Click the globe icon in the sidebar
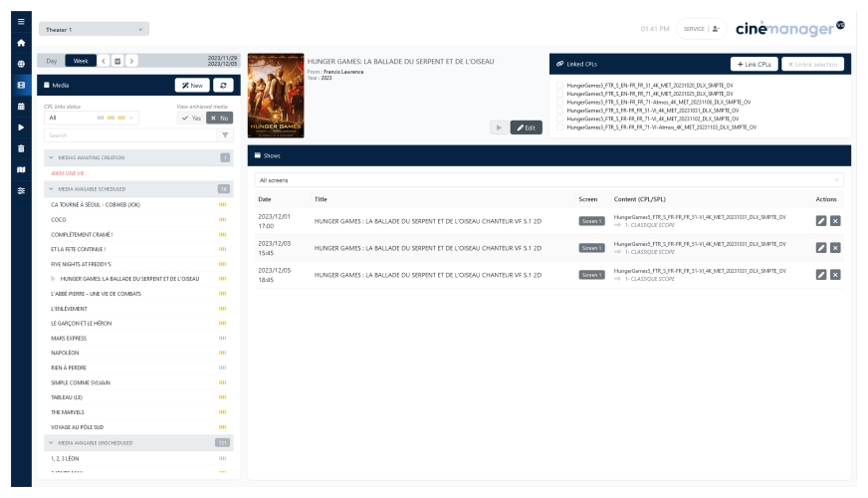 21,64
